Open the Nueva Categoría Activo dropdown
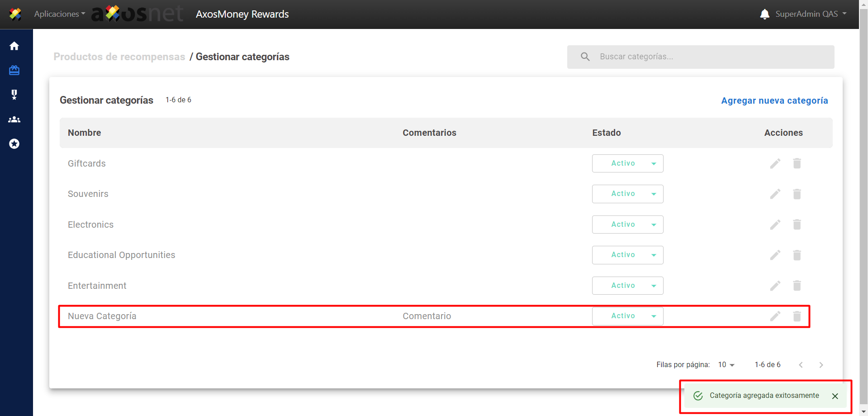 627,316
